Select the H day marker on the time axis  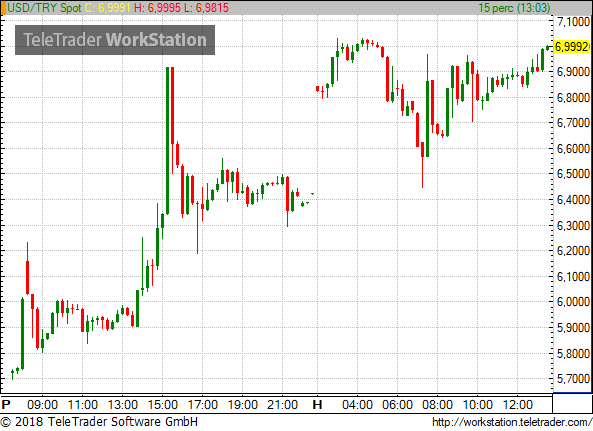coord(317,405)
